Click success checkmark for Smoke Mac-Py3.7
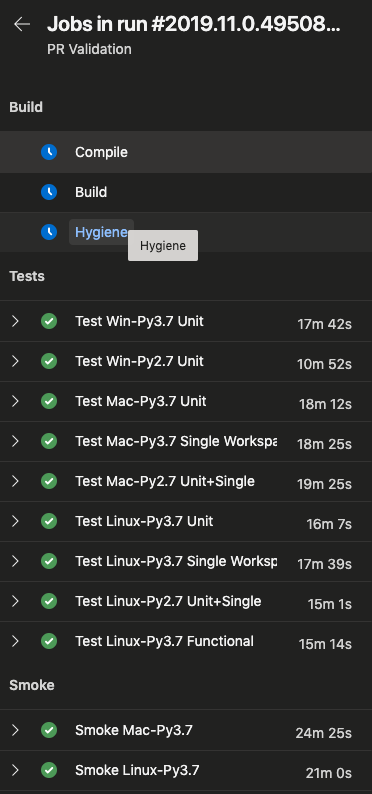372x794 pixels. tap(49, 730)
